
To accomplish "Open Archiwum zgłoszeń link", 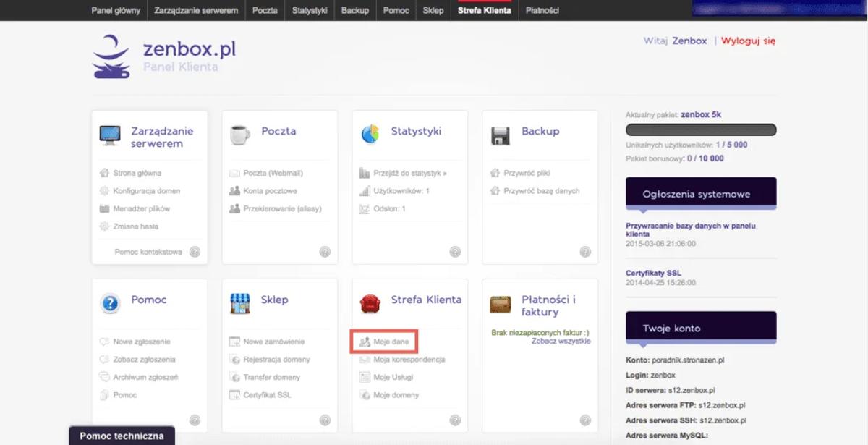I will [145, 377].
